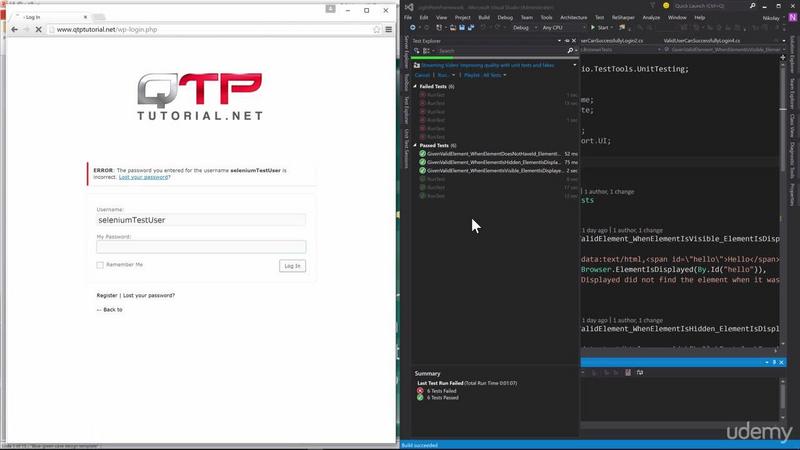Screen dimensions: 800x450
Task: Click the Log In button
Action: point(292,266)
